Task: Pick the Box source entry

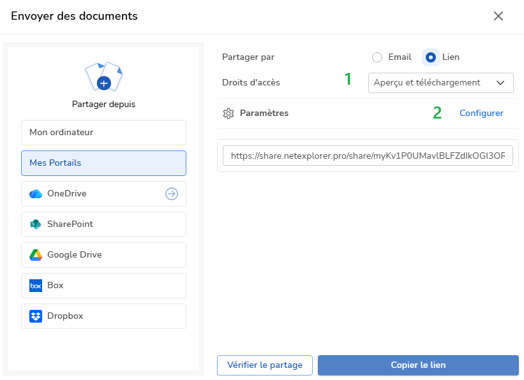Action: [x=104, y=285]
